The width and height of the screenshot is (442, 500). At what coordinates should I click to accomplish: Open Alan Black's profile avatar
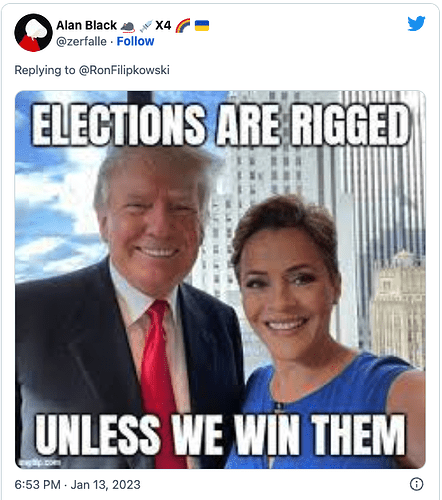point(33,33)
